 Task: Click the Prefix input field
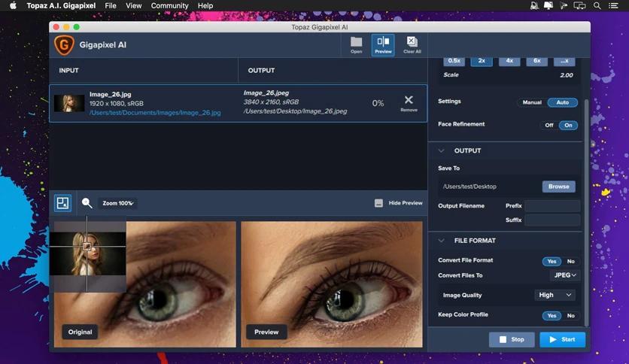point(552,206)
